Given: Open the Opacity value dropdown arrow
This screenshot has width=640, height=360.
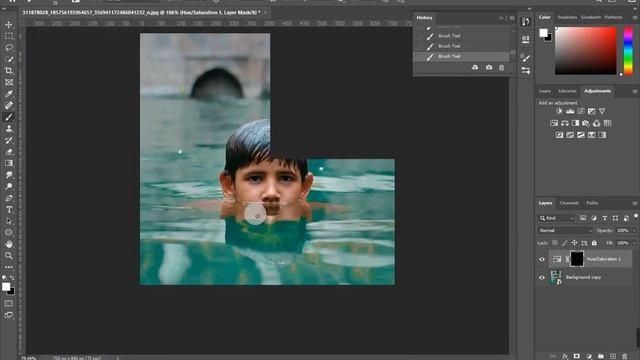Looking at the screenshot, I should (x=634, y=231).
